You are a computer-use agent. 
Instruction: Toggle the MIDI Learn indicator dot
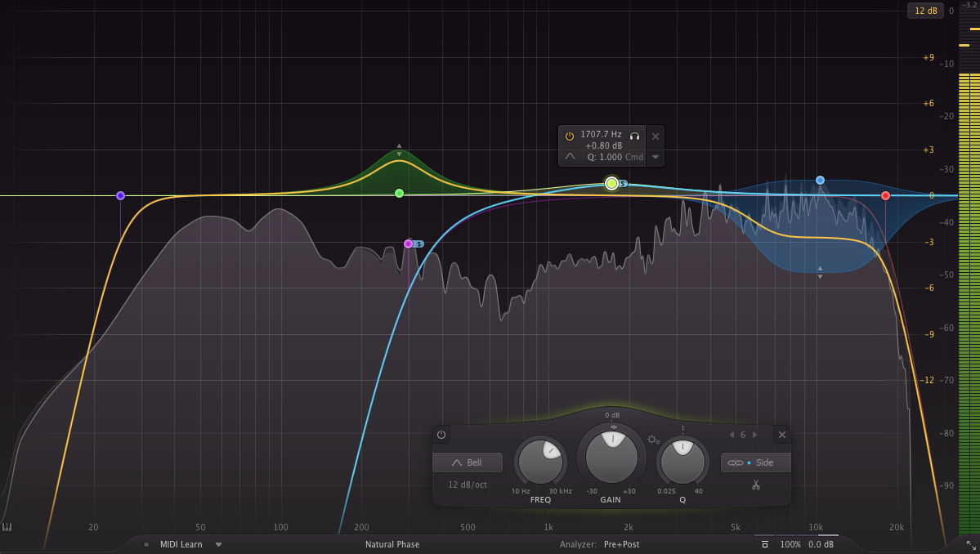(x=146, y=544)
